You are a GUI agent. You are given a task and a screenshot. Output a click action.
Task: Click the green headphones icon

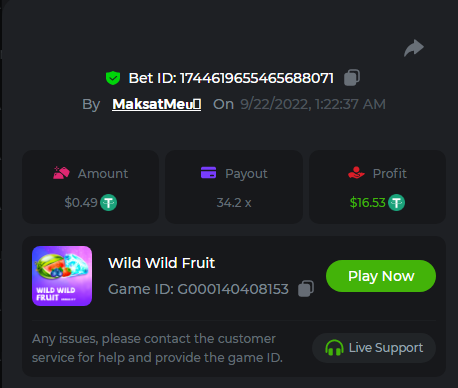(334, 348)
